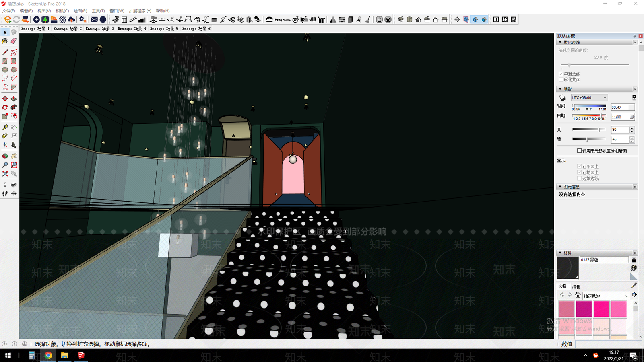
Task: Toggle 软化共面 checkbox
Action: [561, 79]
